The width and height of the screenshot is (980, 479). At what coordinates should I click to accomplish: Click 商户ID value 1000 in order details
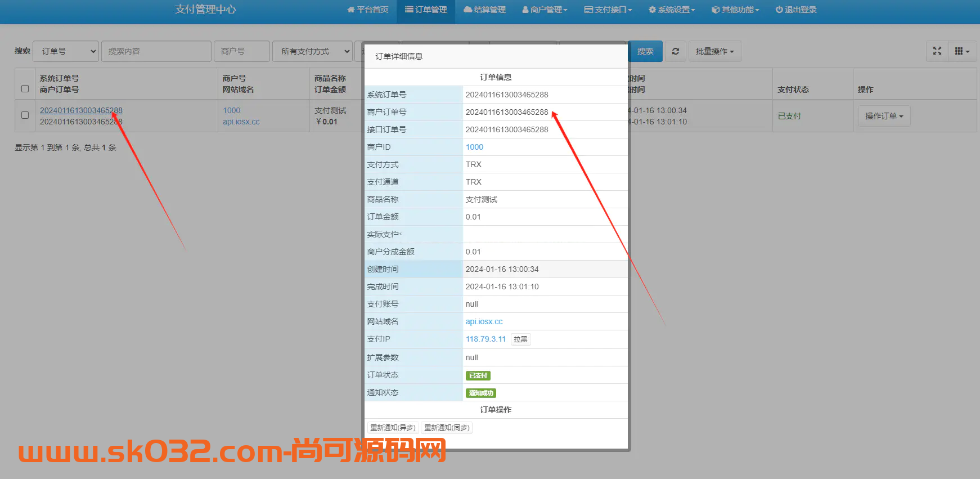474,147
